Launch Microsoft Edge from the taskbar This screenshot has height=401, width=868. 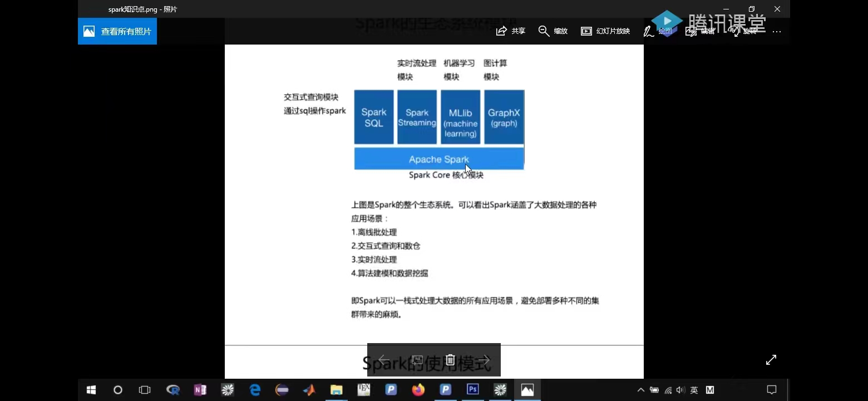(x=255, y=390)
